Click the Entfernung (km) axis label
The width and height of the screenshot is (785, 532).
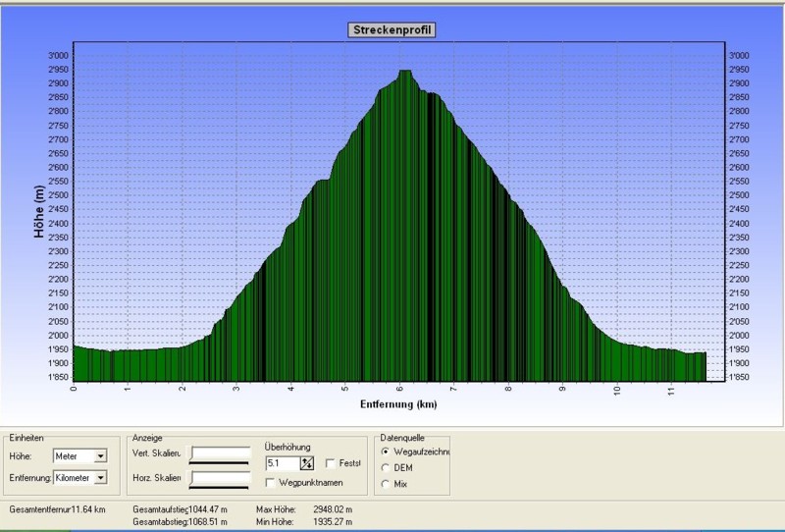click(x=396, y=403)
